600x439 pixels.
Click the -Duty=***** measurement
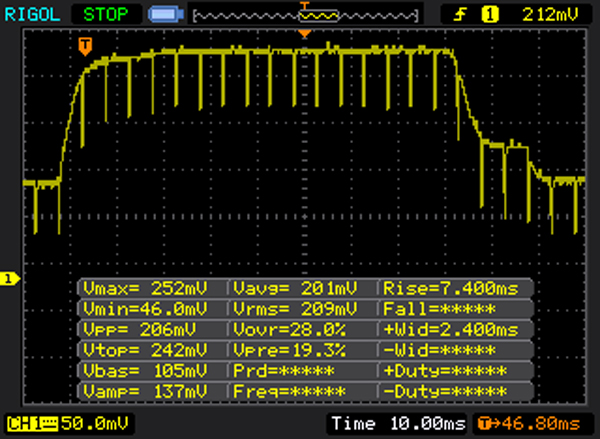tap(445, 392)
